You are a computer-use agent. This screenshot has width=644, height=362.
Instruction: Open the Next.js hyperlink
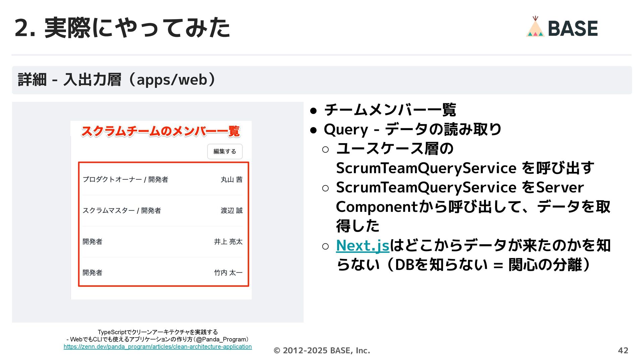[x=362, y=245]
